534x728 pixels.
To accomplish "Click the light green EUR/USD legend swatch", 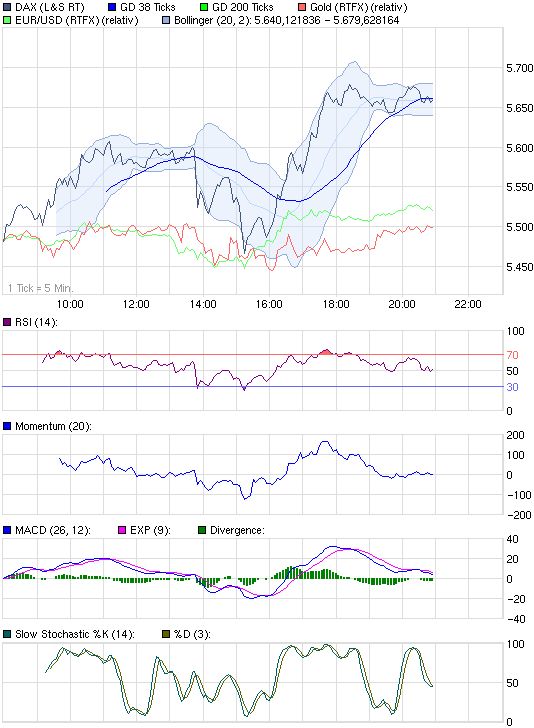I will (x=7, y=20).
